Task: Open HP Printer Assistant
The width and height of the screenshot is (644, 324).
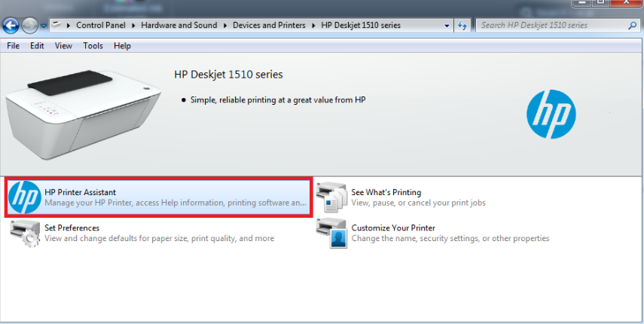Action: (158, 197)
